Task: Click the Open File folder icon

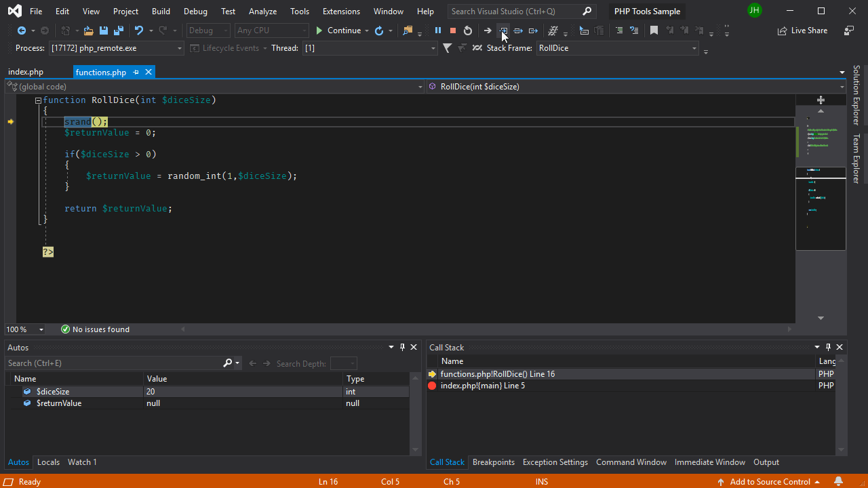Action: pyautogui.click(x=88, y=30)
